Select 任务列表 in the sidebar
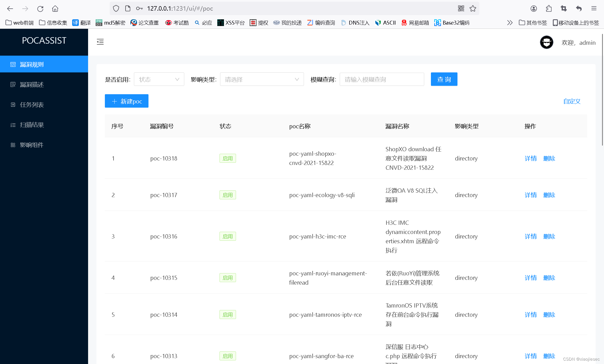604x364 pixels. [x=32, y=105]
